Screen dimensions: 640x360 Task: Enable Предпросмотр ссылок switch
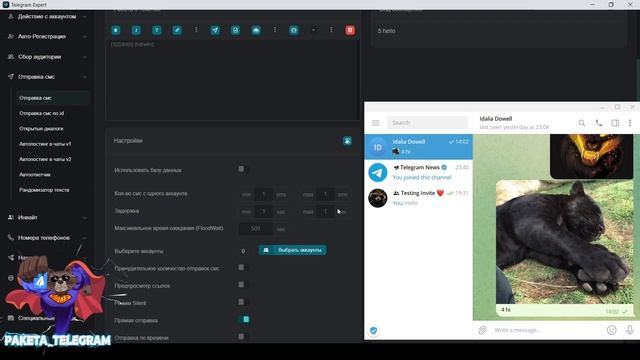[243, 285]
